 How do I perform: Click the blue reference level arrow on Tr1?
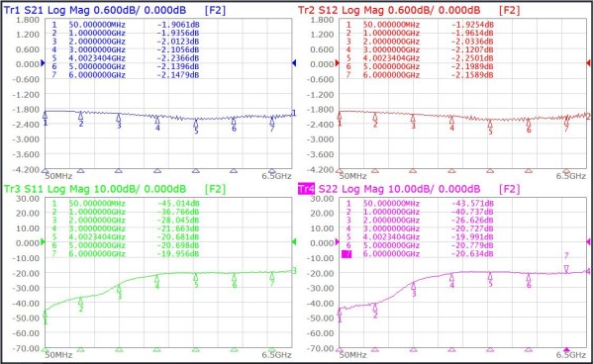43,63
